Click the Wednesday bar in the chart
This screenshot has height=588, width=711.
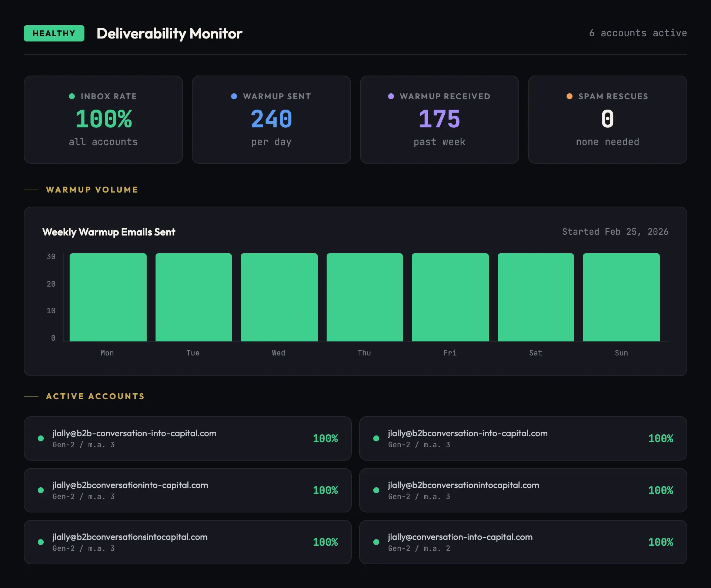(279, 297)
